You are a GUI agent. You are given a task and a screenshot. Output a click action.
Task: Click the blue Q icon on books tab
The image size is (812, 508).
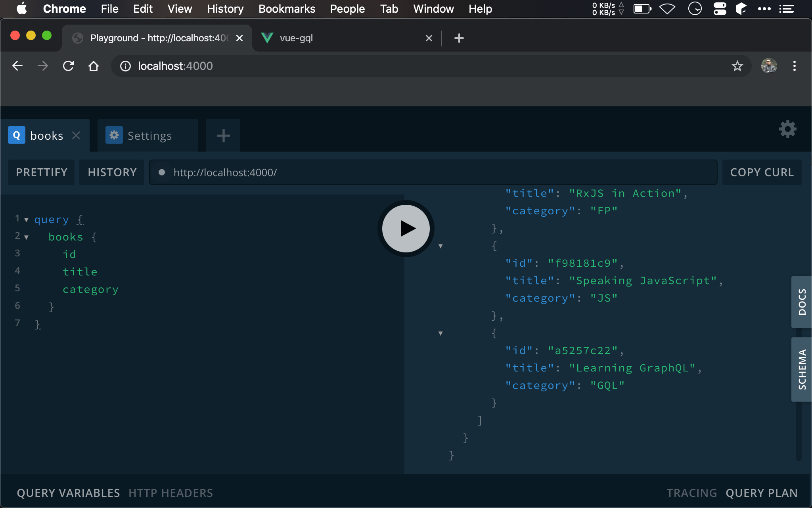(x=17, y=135)
